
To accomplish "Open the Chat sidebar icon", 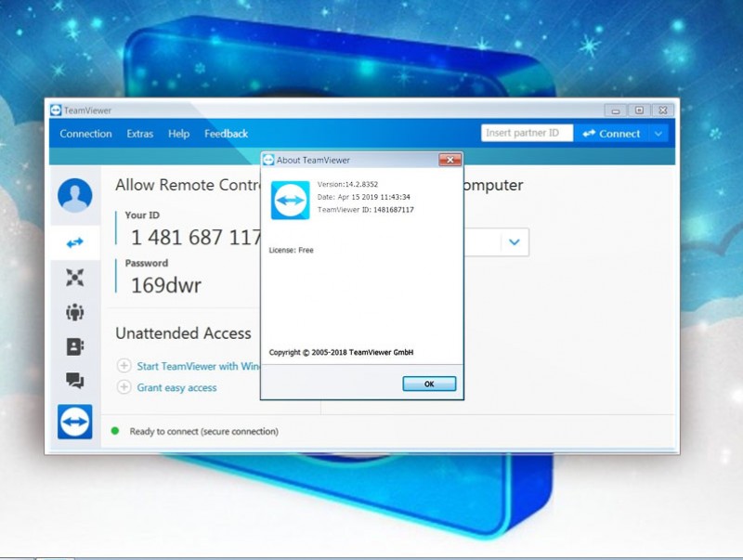I will 75,381.
